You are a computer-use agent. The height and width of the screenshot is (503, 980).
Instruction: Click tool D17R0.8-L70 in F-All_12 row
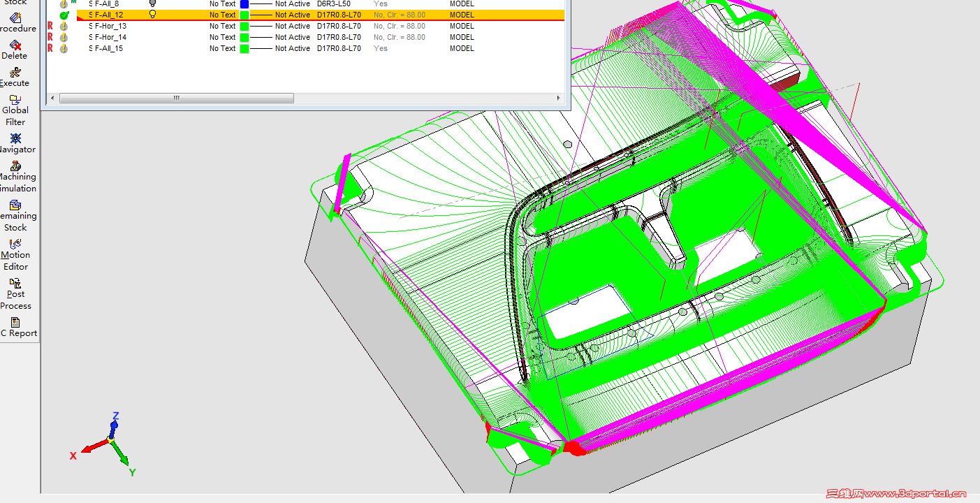click(x=339, y=15)
